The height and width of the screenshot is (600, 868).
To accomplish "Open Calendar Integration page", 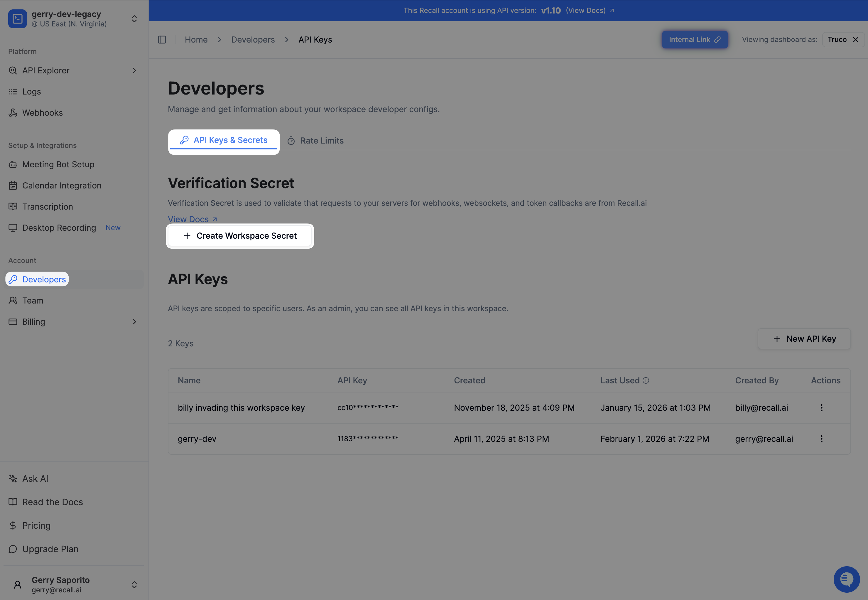I will pos(62,185).
